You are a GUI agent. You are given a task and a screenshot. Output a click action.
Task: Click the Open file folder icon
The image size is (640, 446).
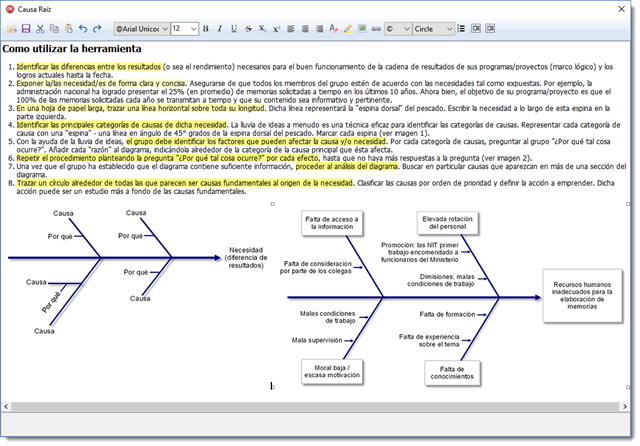(x=12, y=29)
